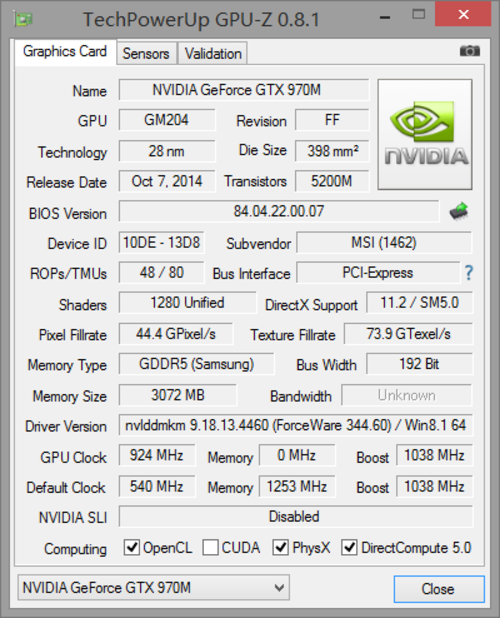Viewport: 500px width, 618px height.
Task: Click the Revision value FF
Action: [332, 120]
